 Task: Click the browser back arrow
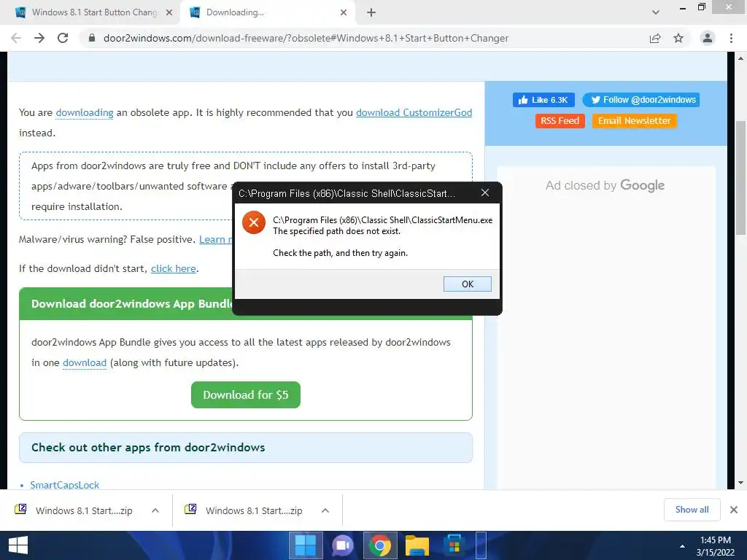coord(16,38)
